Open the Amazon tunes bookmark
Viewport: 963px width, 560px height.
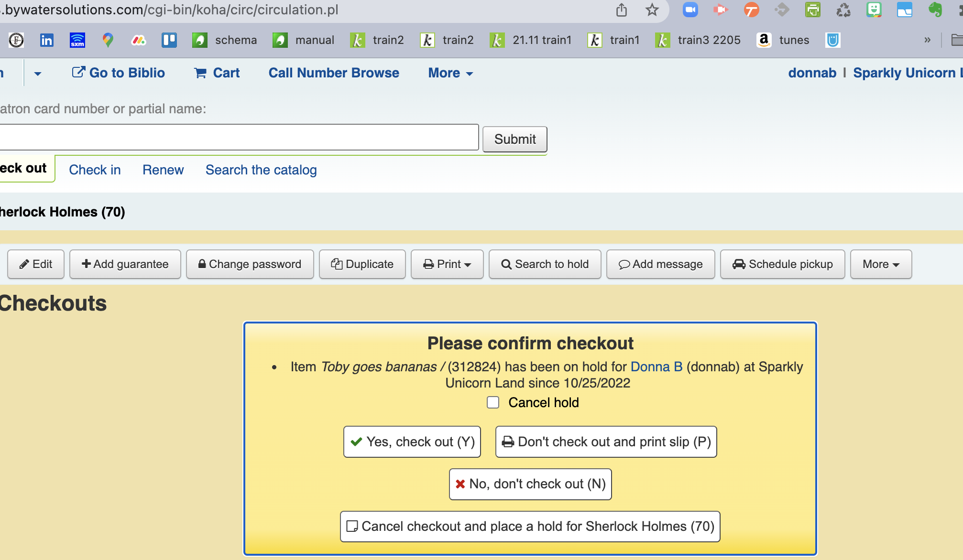coord(783,40)
